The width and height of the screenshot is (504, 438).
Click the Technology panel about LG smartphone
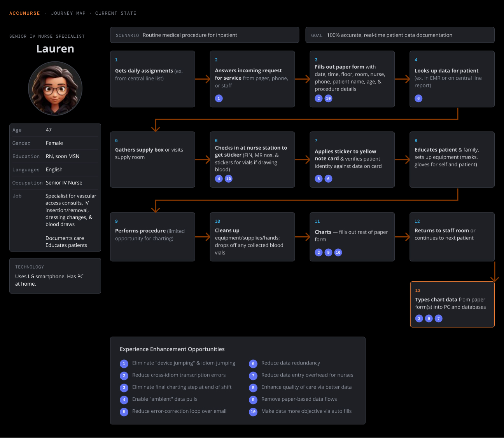tap(55, 276)
